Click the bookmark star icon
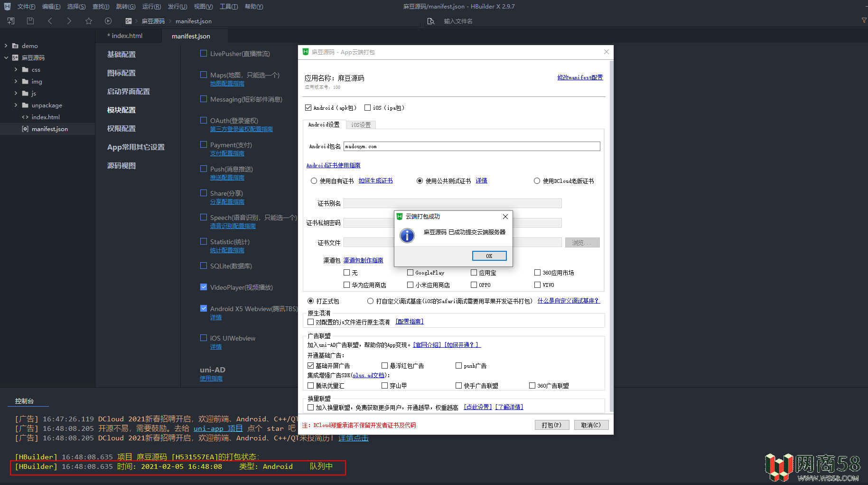 pyautogui.click(x=89, y=21)
